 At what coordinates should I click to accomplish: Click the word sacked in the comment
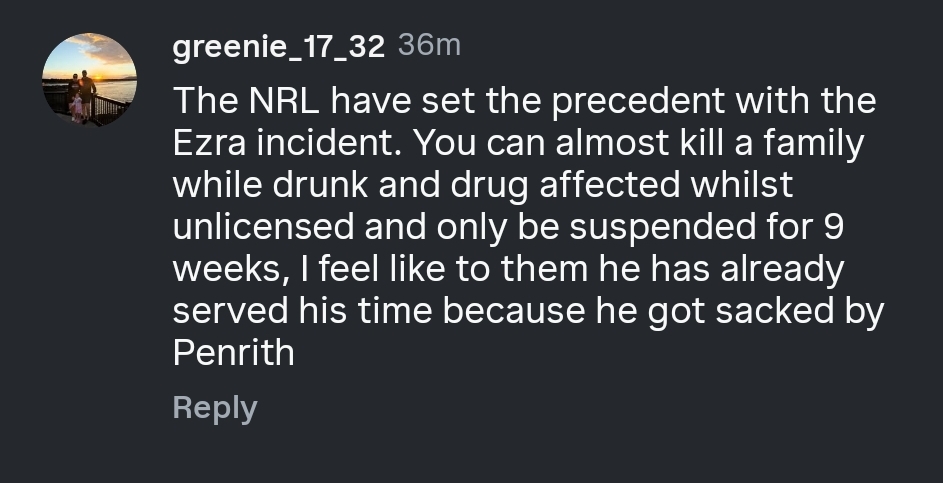pos(767,310)
